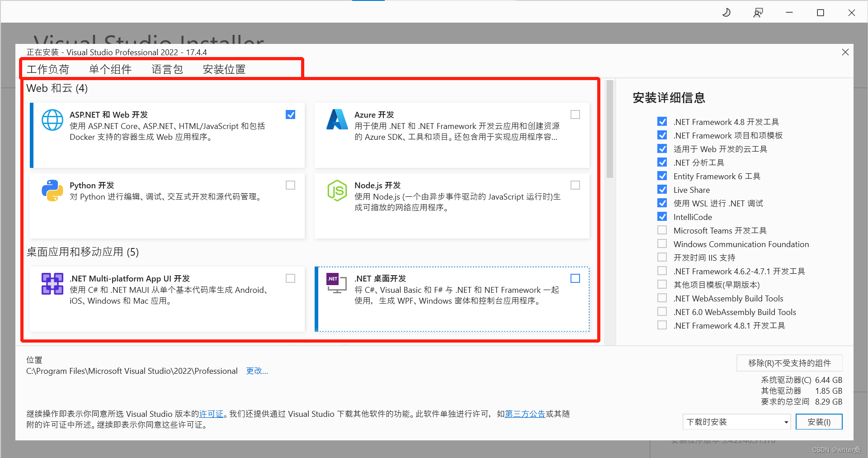This screenshot has height=458, width=868.
Task: Close the Visual Studio Installer main window
Action: coord(852,13)
